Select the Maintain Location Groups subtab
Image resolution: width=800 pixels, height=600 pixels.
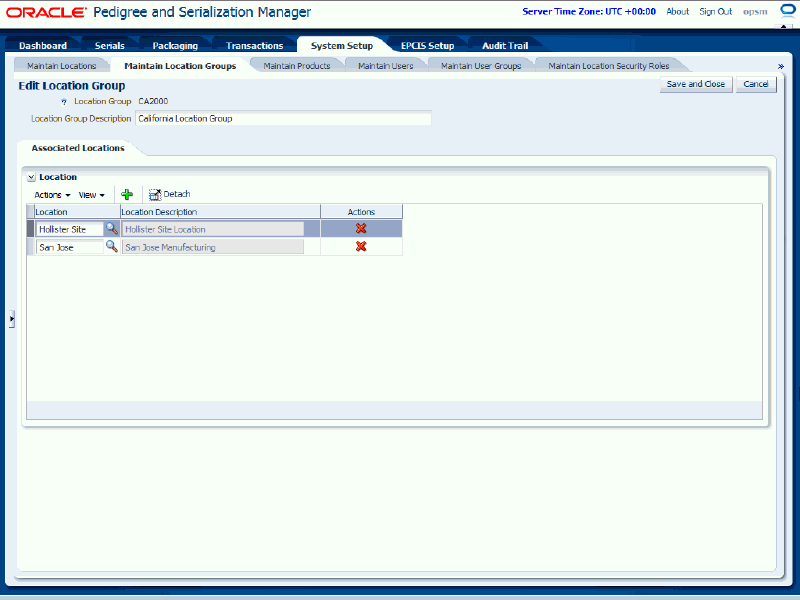[180, 66]
